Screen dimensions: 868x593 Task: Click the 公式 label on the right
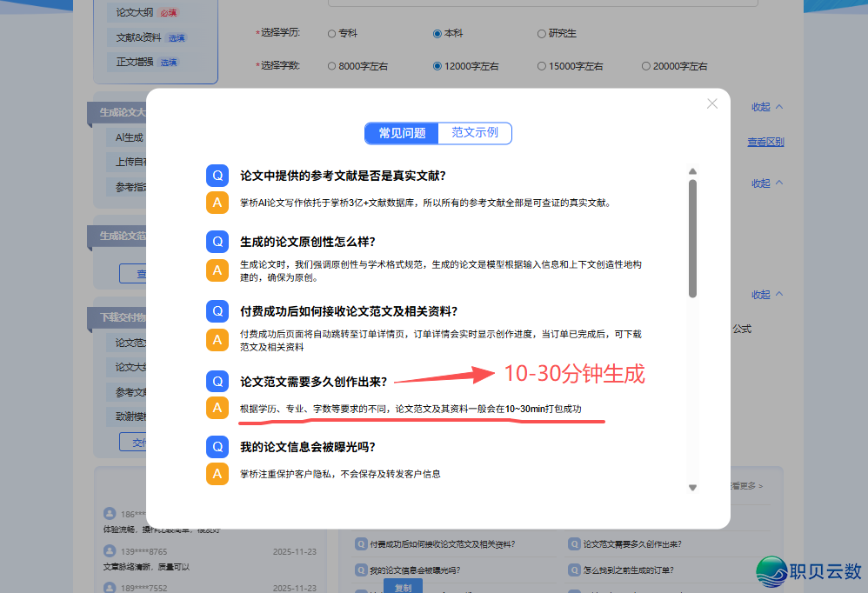coord(742,330)
